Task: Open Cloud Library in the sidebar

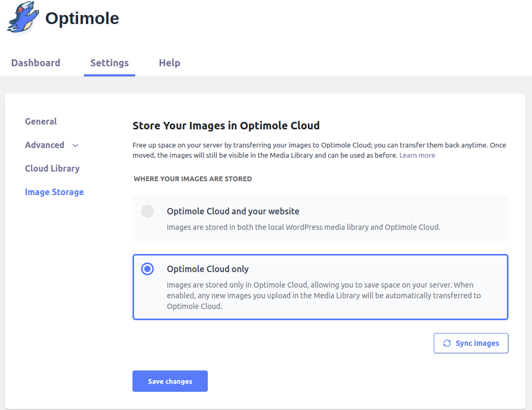Action: pyautogui.click(x=52, y=168)
